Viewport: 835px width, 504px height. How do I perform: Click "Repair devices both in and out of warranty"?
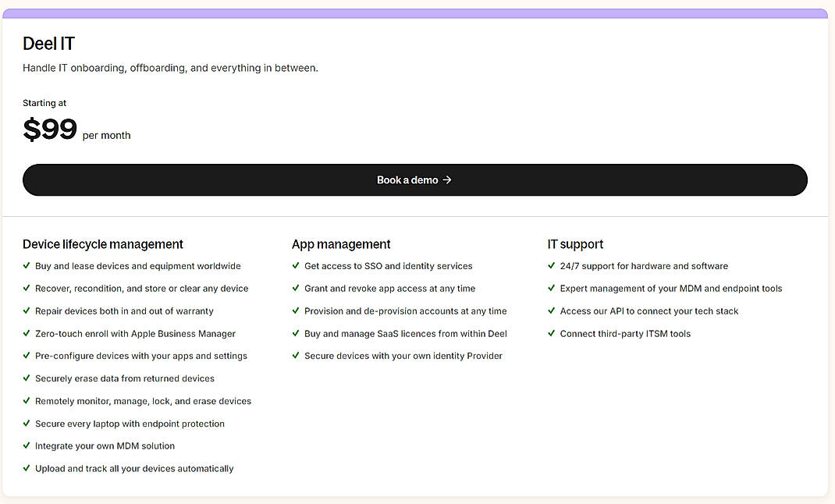124,311
